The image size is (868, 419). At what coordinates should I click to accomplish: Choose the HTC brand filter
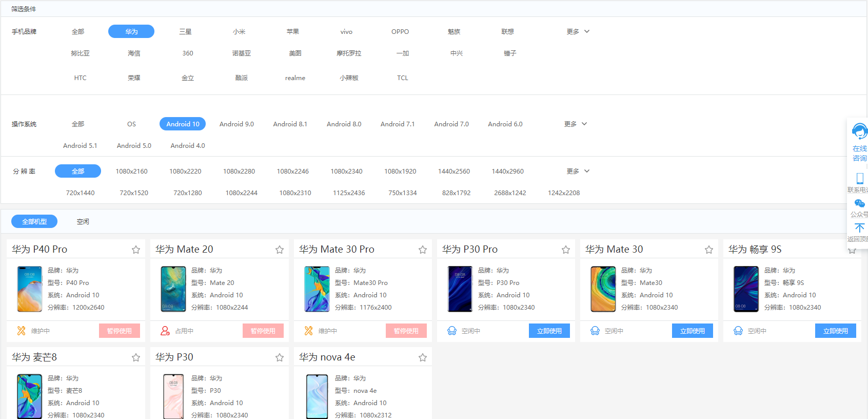[80, 78]
